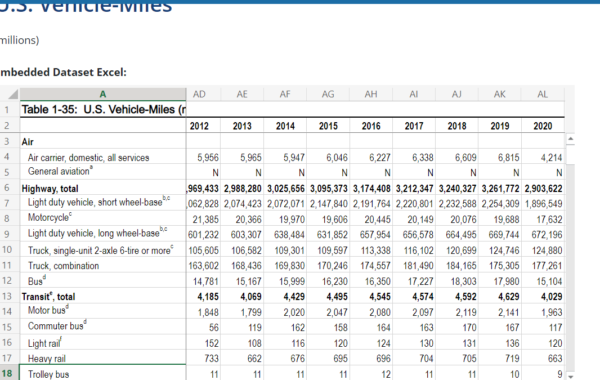This screenshot has width=600, height=380.
Task: Click the vertical scrollbar down arrow
Action: (570, 377)
